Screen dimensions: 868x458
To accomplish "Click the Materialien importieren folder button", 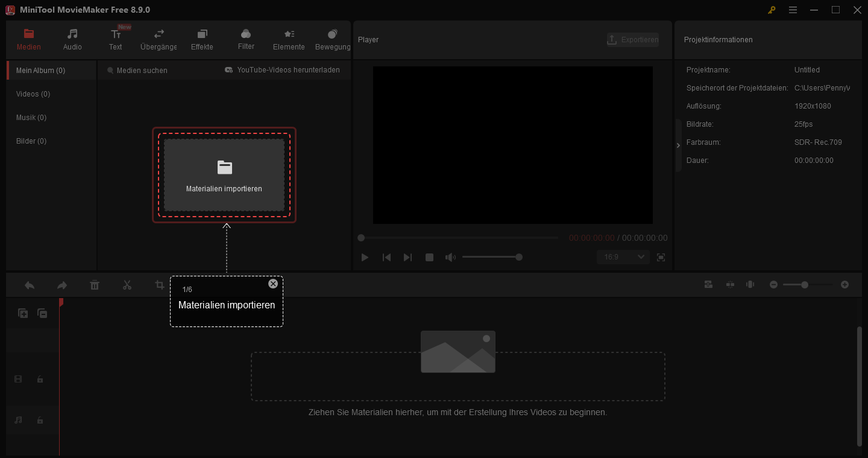I will coord(224,175).
